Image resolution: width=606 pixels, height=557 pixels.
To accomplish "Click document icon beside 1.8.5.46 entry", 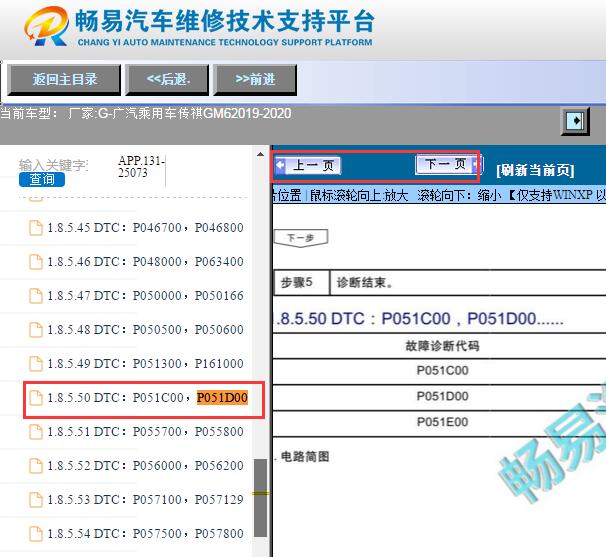I will [36, 262].
